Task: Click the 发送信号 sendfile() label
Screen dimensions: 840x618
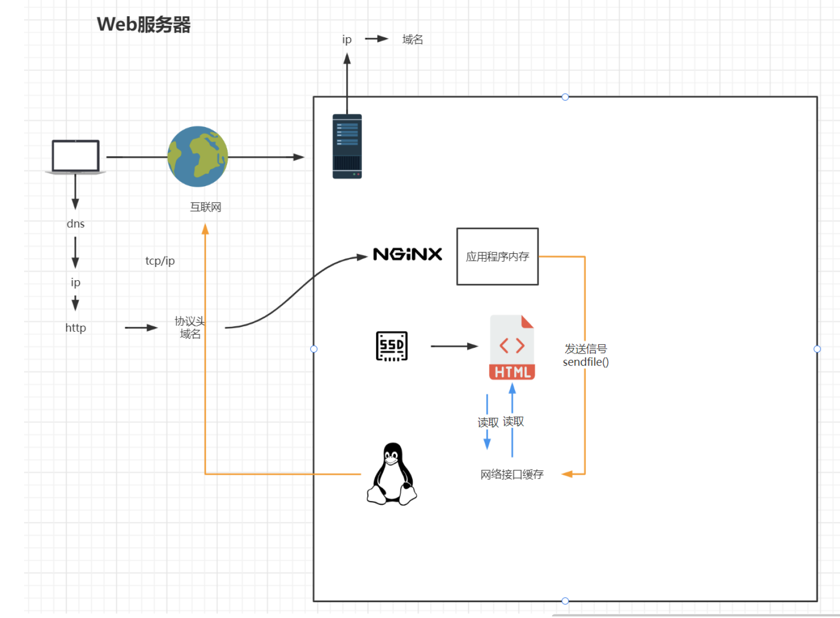Action: (586, 355)
